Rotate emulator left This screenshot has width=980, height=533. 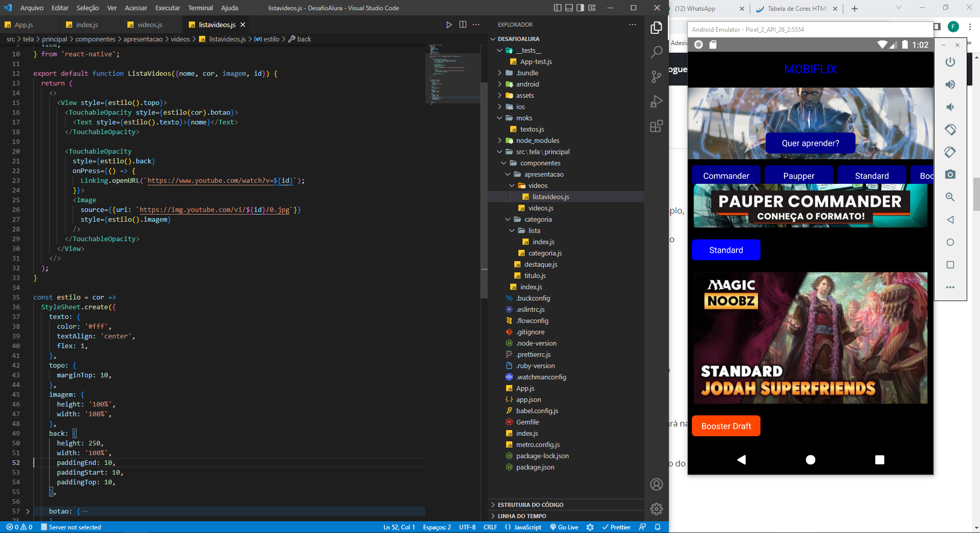pyautogui.click(x=950, y=130)
